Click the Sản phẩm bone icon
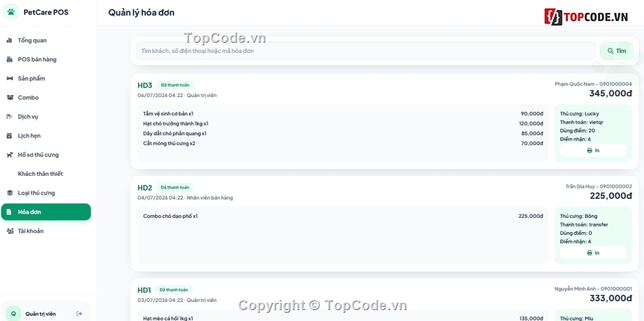This screenshot has height=321, width=644. (9, 79)
